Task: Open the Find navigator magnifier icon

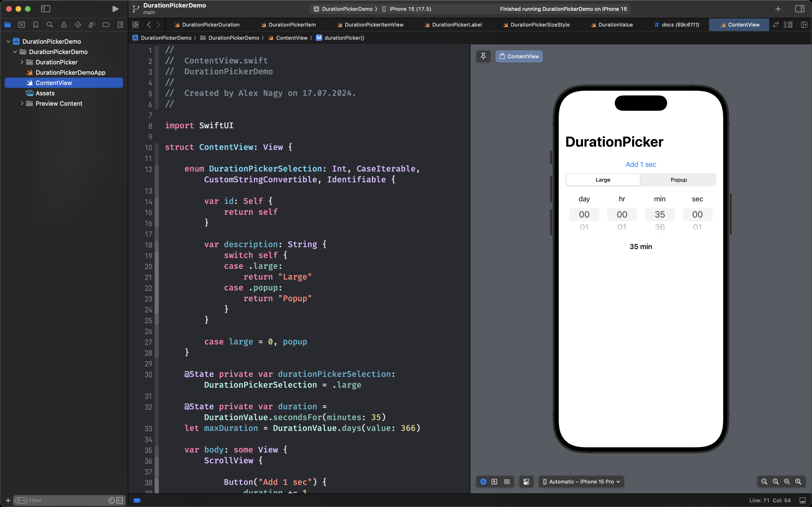Action: pos(50,25)
